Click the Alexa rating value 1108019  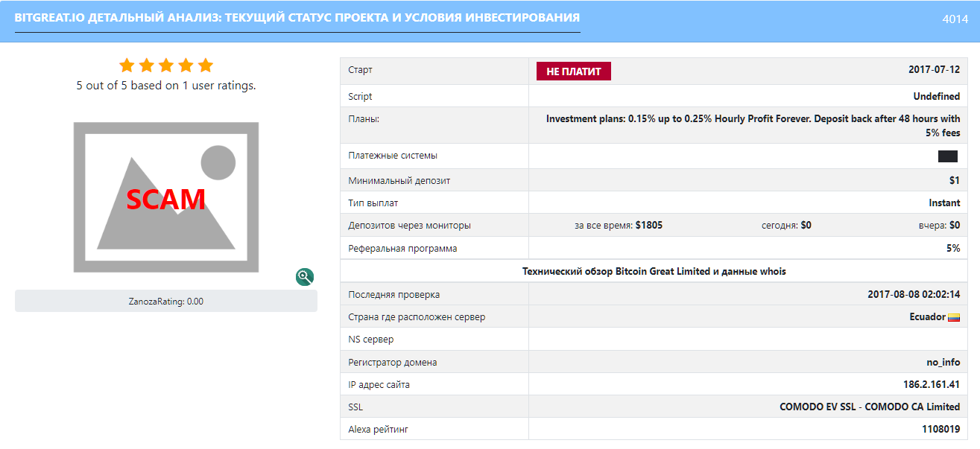click(939, 430)
